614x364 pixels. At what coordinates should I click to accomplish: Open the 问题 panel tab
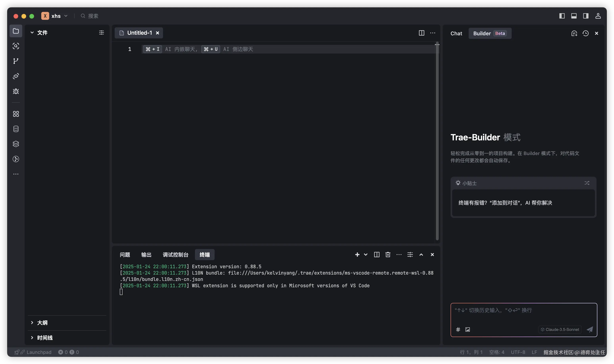pos(125,255)
